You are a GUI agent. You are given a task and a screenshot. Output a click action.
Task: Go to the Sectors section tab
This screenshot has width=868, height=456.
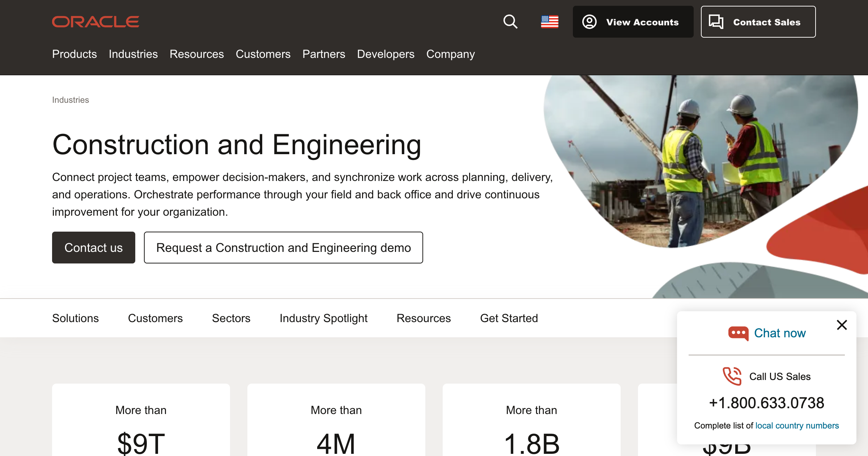point(231,318)
